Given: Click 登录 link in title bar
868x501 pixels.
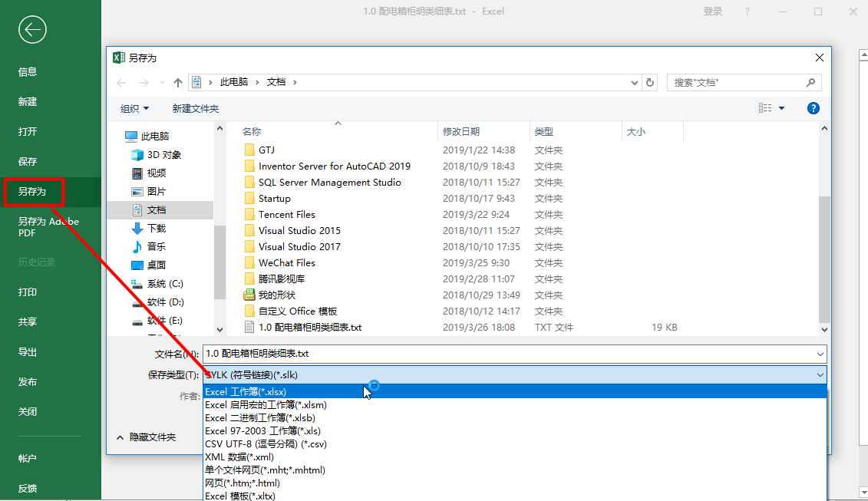Looking at the screenshot, I should [712, 12].
